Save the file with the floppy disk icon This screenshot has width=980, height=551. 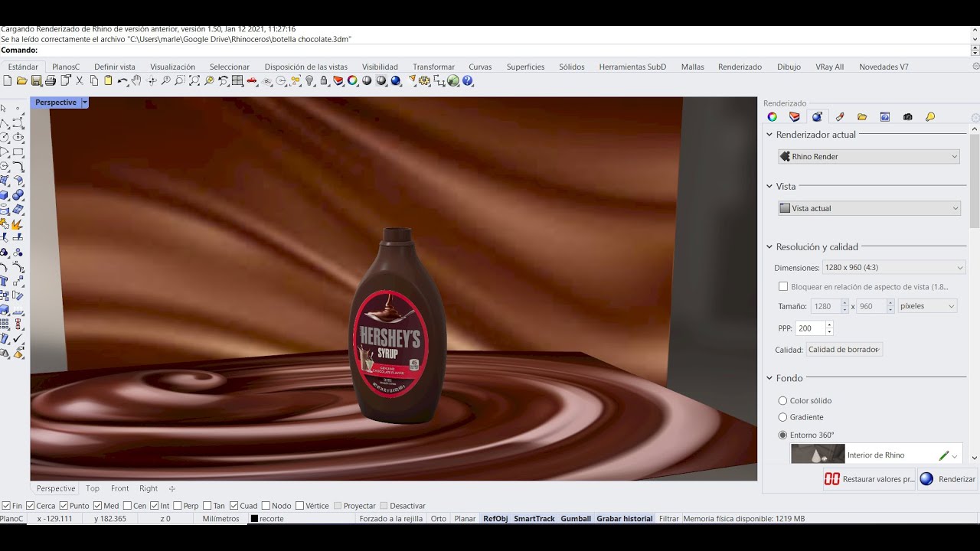[x=36, y=80]
